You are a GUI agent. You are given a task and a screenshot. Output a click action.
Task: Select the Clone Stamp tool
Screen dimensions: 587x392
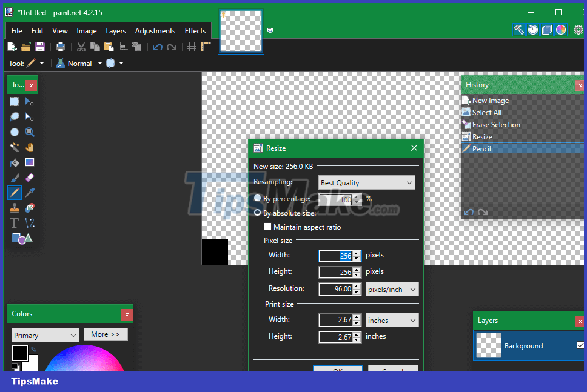tap(13, 207)
